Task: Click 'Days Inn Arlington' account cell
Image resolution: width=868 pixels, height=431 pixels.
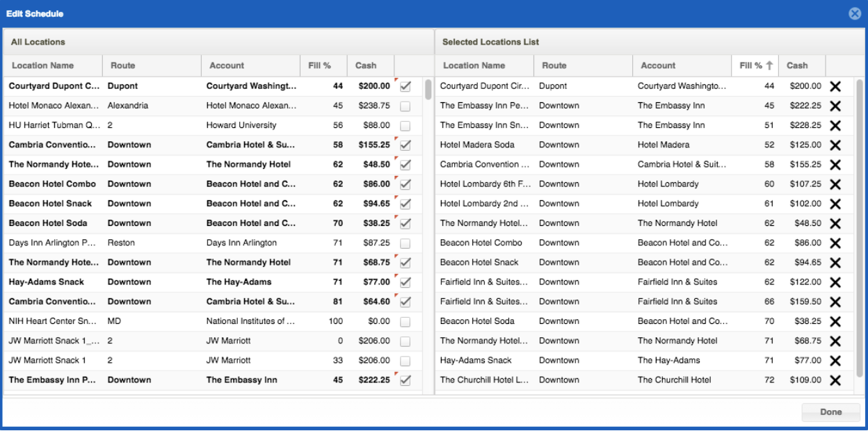Action: point(241,243)
